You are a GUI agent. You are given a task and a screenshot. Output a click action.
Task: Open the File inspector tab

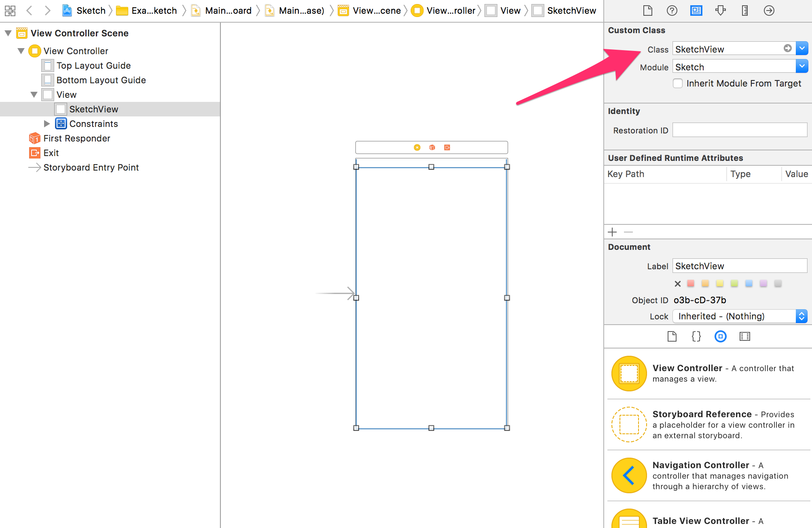point(647,11)
